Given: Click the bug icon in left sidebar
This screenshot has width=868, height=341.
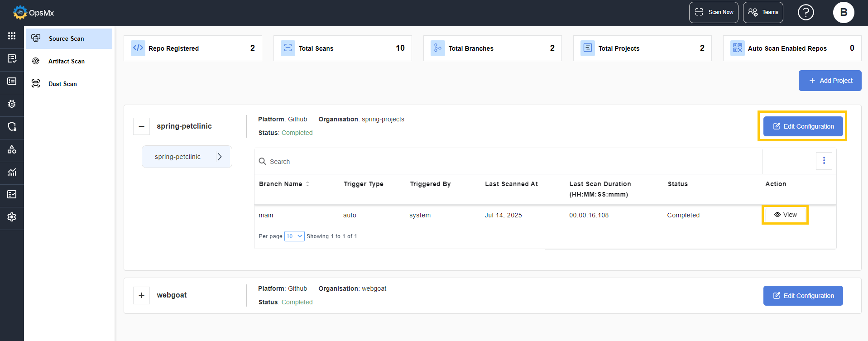Looking at the screenshot, I should [12, 104].
